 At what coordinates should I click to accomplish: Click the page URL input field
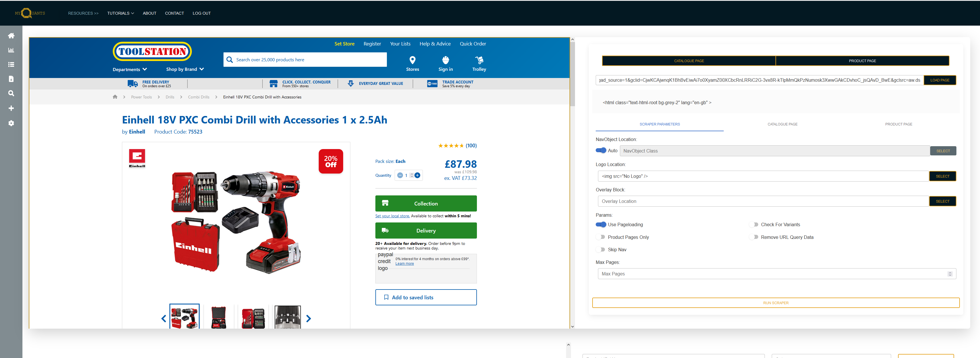(x=759, y=80)
